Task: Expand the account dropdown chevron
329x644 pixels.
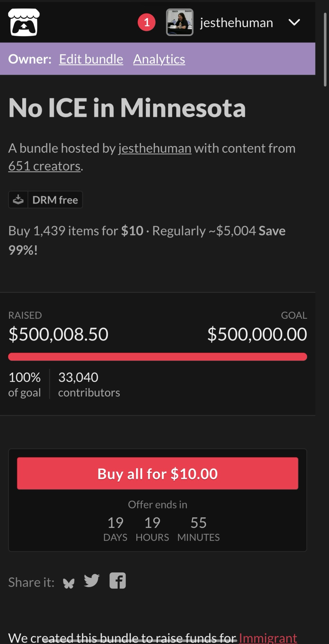Action: [294, 22]
